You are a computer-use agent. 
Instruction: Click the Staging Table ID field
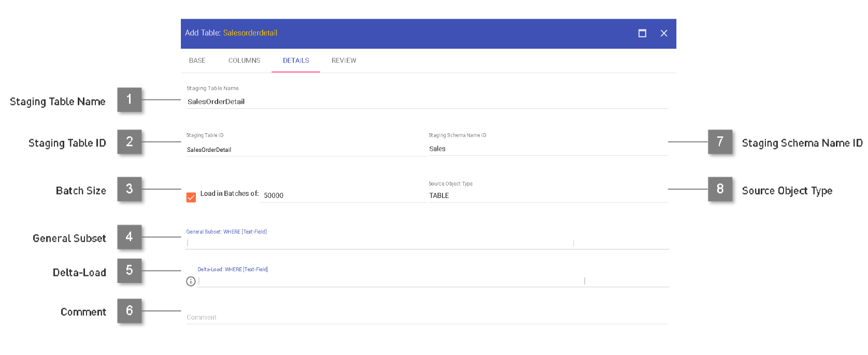tap(305, 150)
